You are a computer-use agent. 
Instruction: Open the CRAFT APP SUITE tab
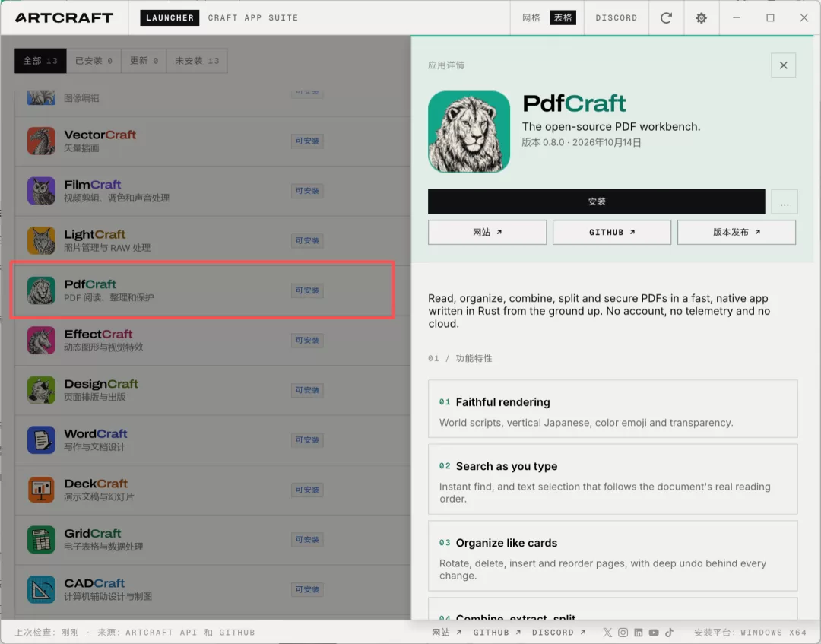[253, 17]
